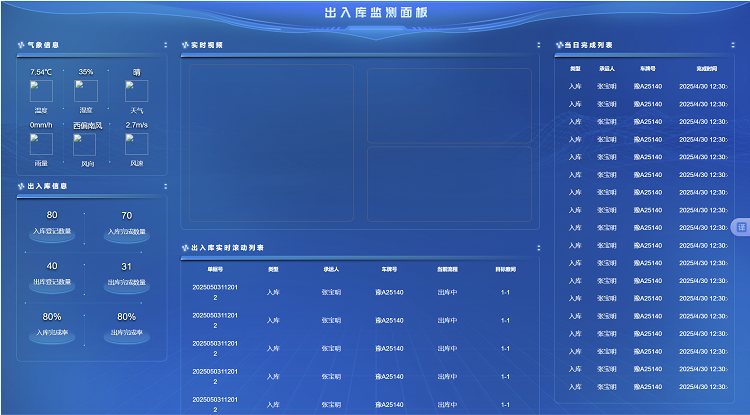
Task: Select the 风速 wind speed icon
Action: pos(136,144)
